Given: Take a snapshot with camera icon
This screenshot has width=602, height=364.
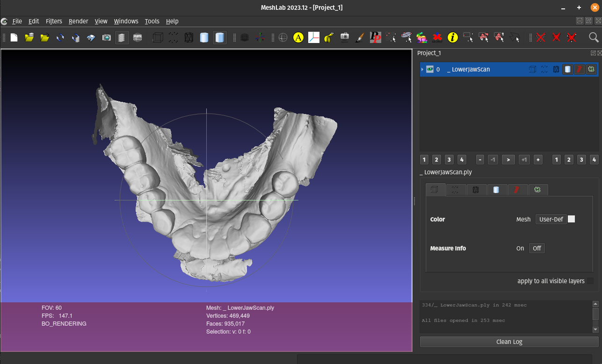Looking at the screenshot, I should click(107, 38).
